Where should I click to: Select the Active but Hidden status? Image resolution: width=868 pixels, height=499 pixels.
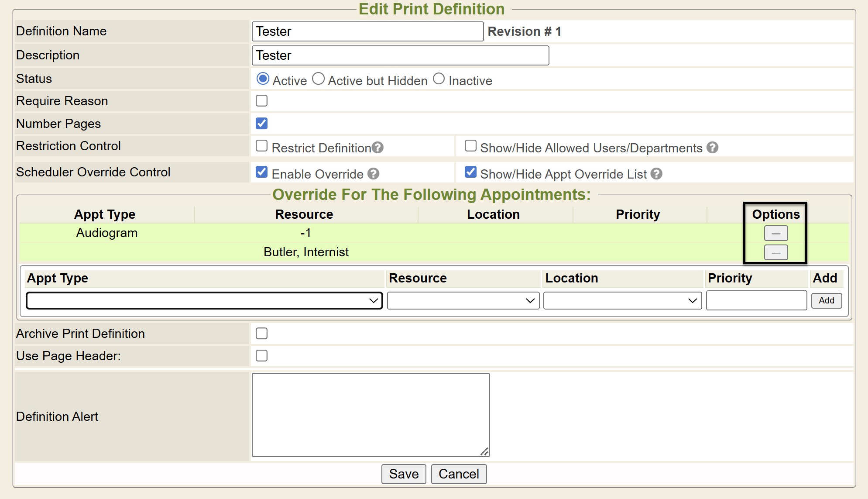(x=319, y=79)
